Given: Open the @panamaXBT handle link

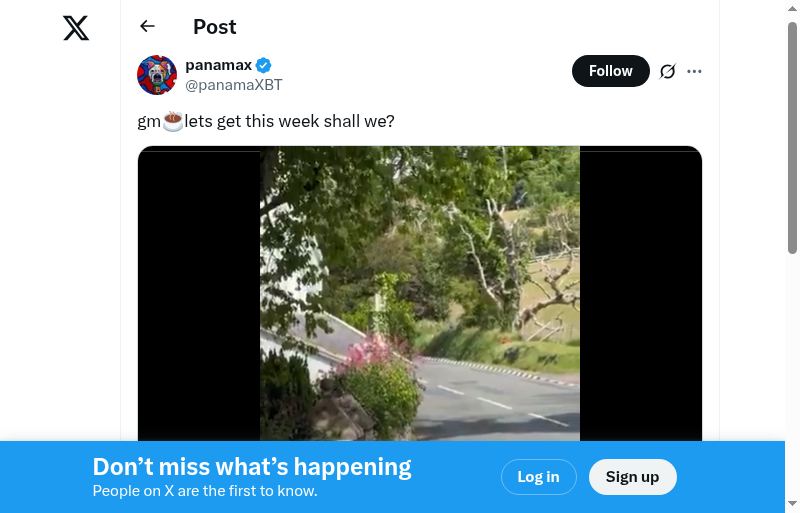Looking at the screenshot, I should click(x=234, y=85).
